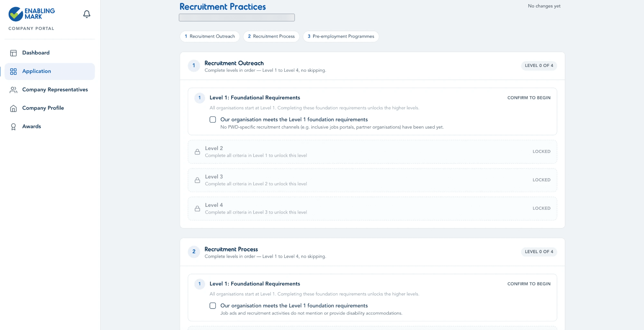Click the Application grid icon

(13, 71)
